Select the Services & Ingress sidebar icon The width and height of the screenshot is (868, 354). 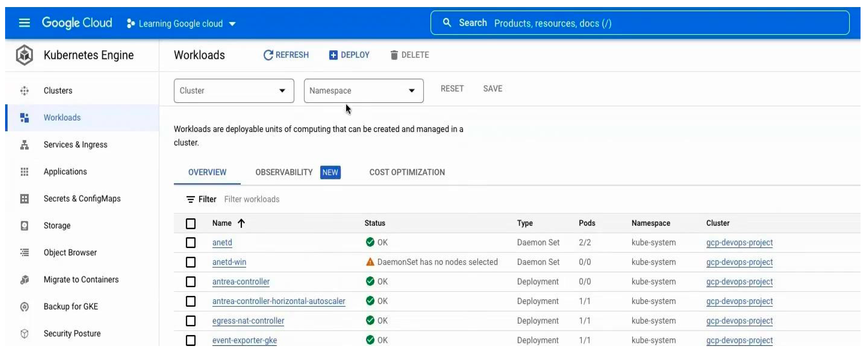pyautogui.click(x=24, y=145)
